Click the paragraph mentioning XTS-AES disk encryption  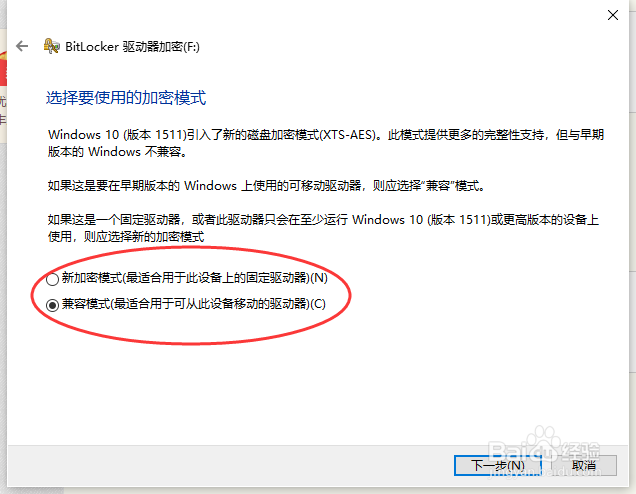click(x=326, y=143)
